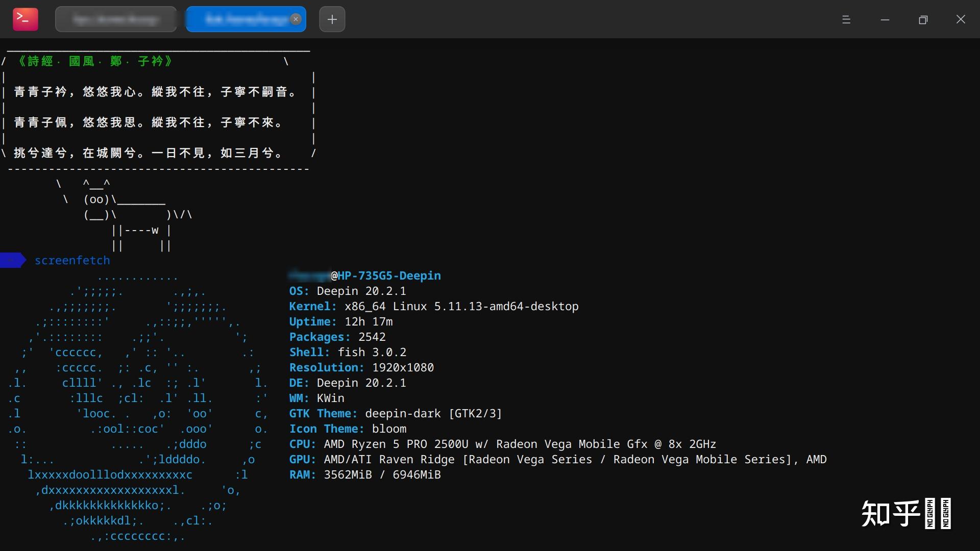Click the cowsay ASCII cow face
Image resolution: width=980 pixels, height=551 pixels.
click(x=96, y=199)
